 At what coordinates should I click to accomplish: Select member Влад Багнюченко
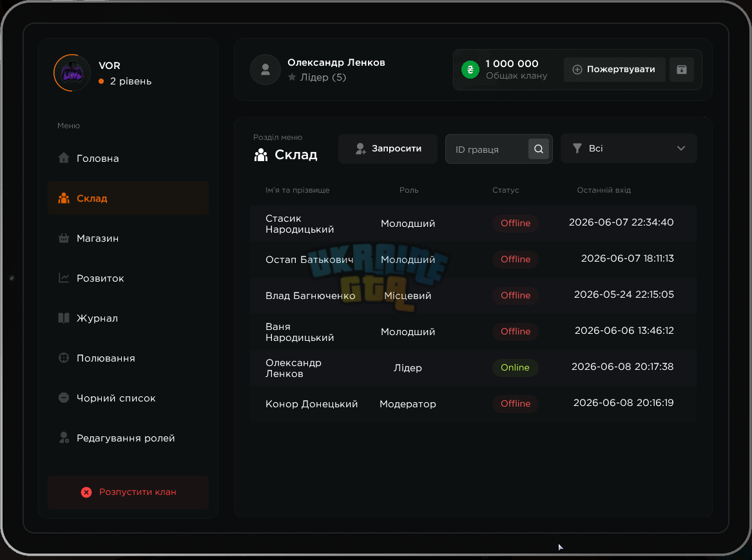[473, 296]
